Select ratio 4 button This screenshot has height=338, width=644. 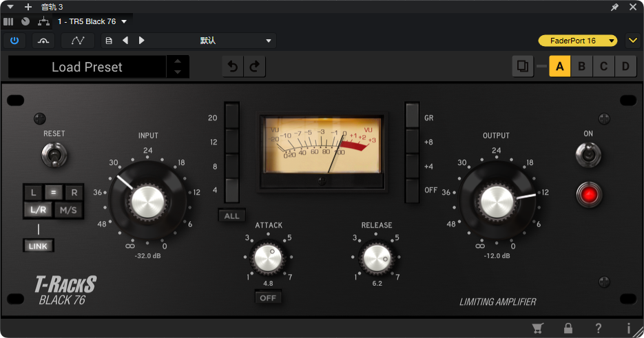click(232, 190)
